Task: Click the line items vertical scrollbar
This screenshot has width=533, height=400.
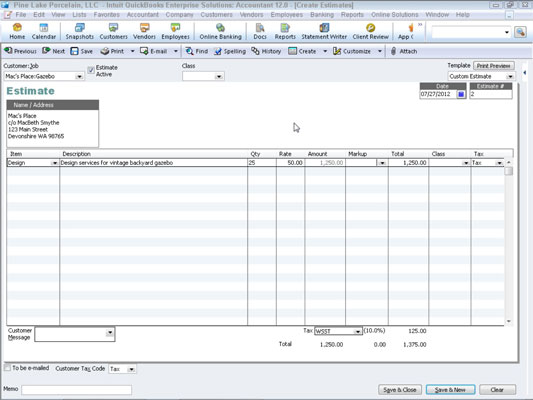Action: click(x=509, y=242)
